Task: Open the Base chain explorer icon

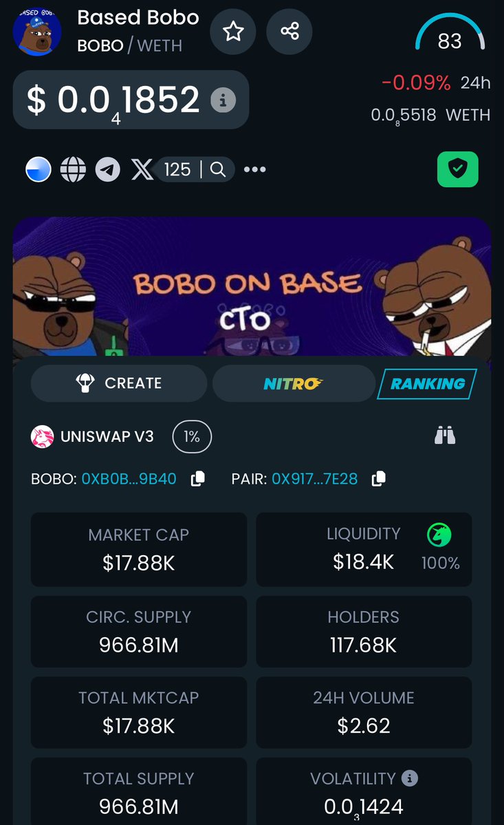Action: [x=39, y=169]
